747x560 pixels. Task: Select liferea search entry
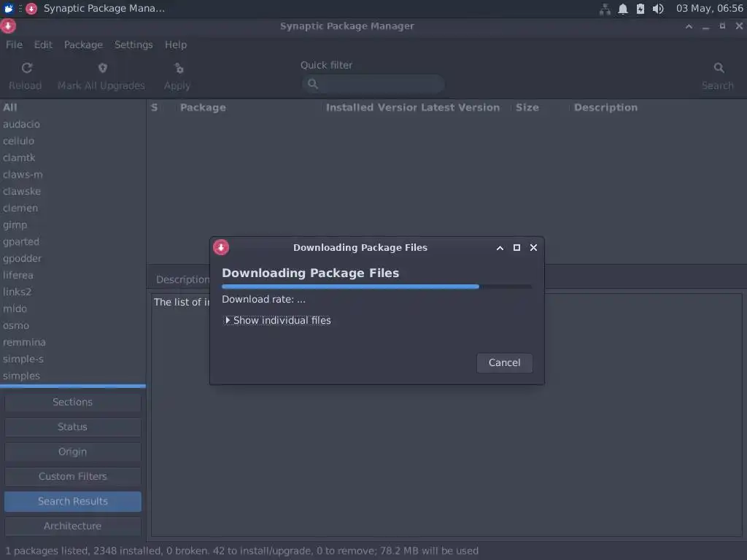tap(18, 275)
